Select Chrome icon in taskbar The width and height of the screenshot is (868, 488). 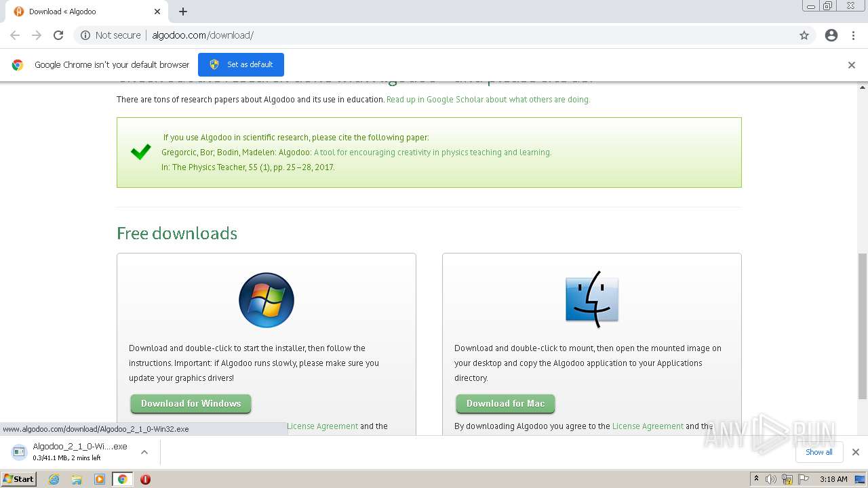click(122, 479)
